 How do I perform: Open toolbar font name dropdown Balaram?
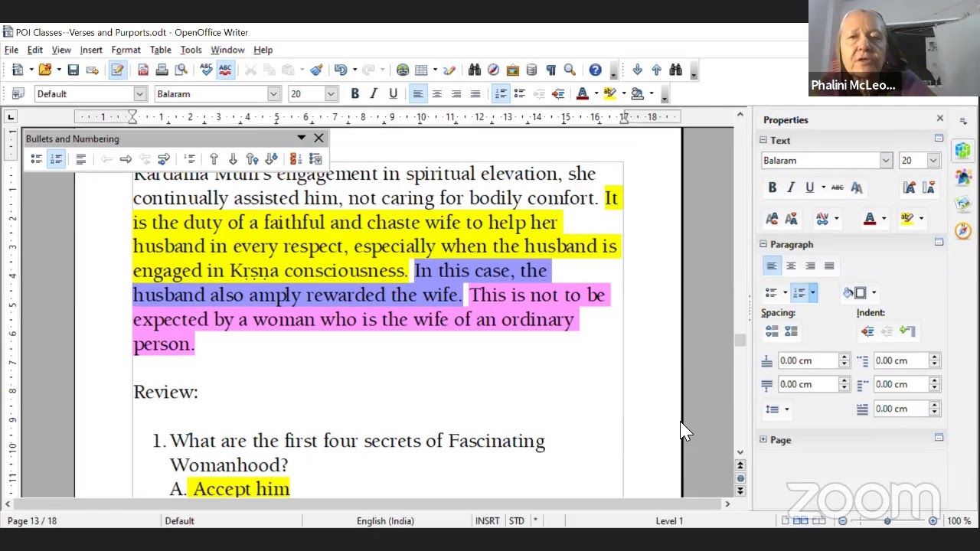(273, 94)
